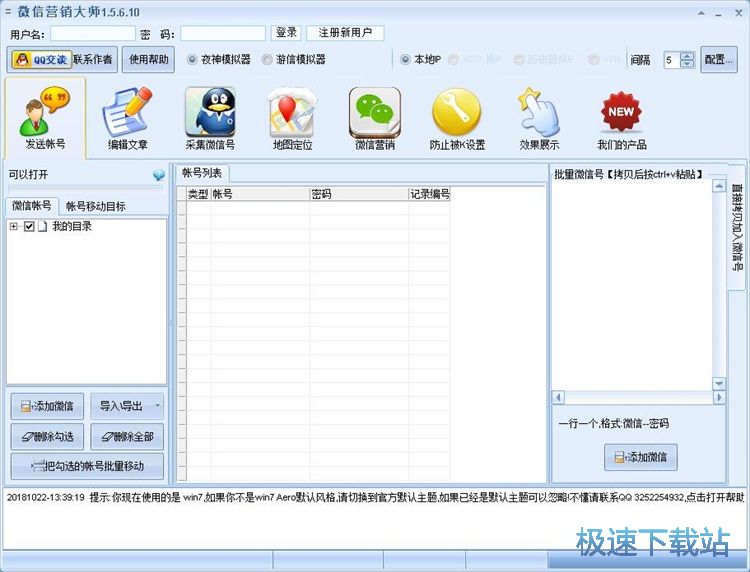This screenshot has height=572, width=750.
Task: Click the batch list scroll right arrow
Action: click(719, 397)
